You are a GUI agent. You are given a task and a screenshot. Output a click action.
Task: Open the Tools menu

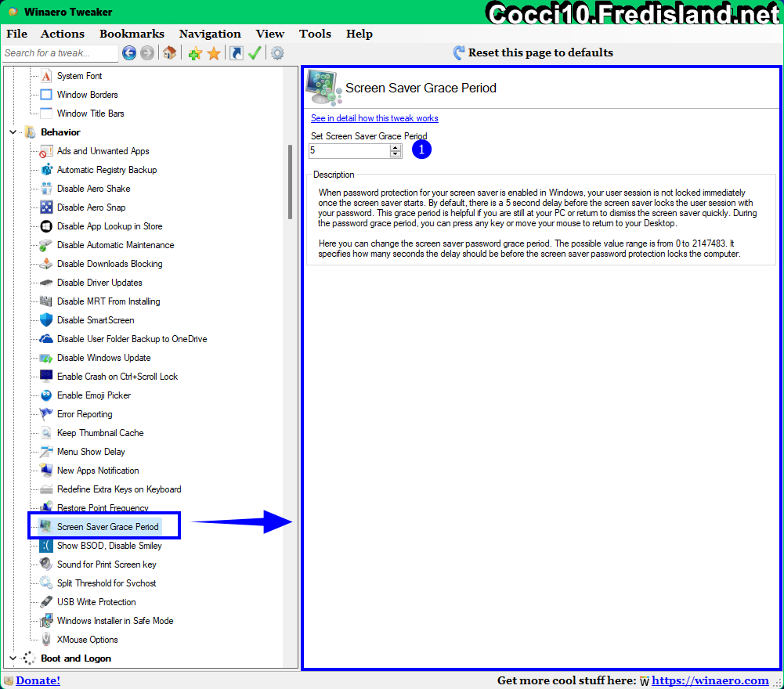click(x=315, y=34)
